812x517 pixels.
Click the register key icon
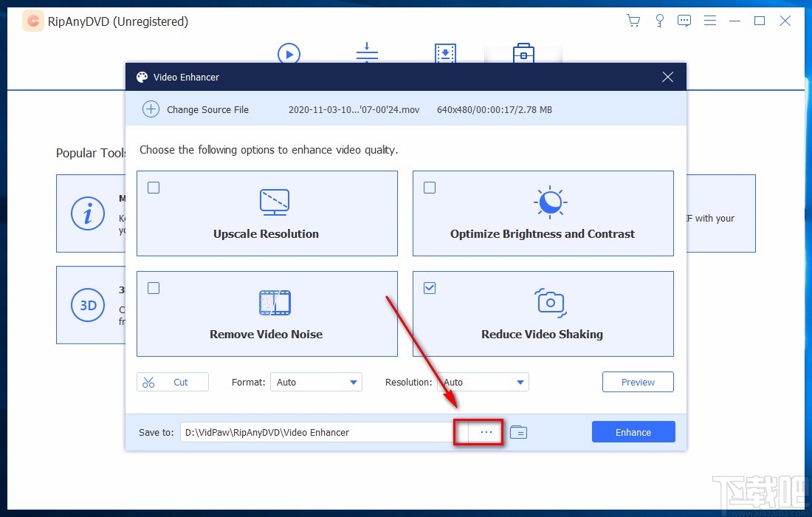click(659, 21)
